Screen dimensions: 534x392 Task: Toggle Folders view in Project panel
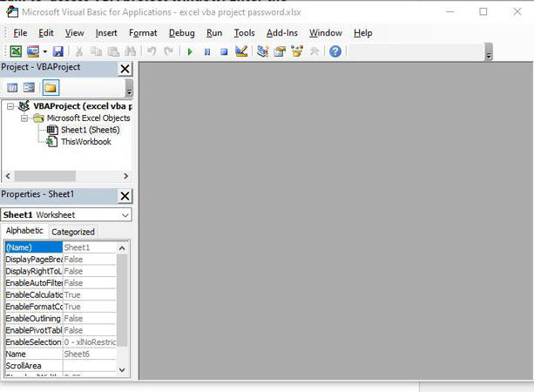[51, 88]
